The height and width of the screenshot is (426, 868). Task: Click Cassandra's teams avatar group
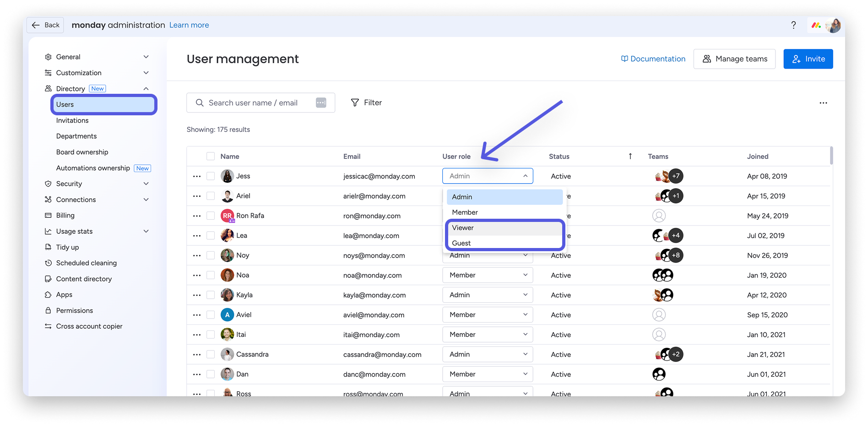[669, 354]
